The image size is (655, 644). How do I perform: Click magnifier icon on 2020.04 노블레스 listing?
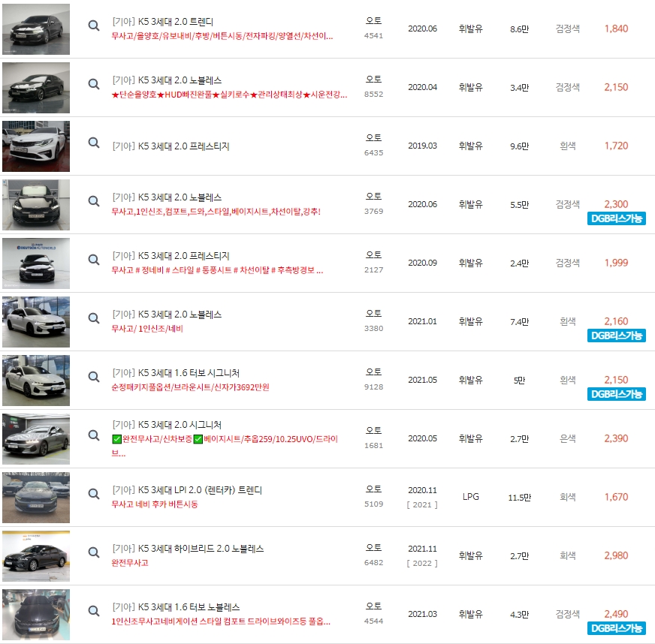tap(93, 83)
